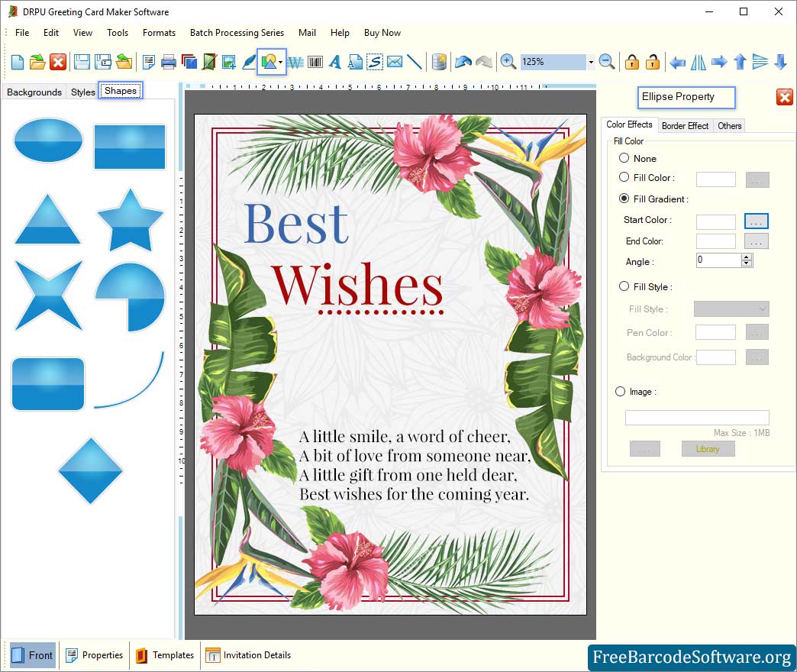Unlock the selected object
This screenshot has width=797, height=672.
click(x=652, y=62)
